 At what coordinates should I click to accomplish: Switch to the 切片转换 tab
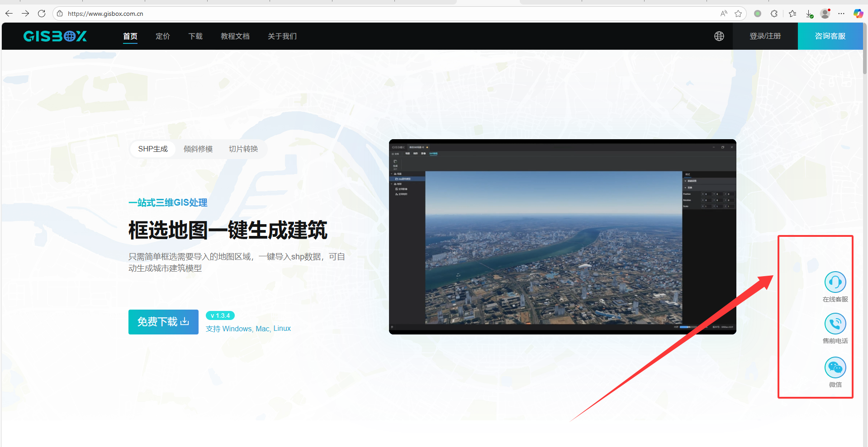coord(243,149)
